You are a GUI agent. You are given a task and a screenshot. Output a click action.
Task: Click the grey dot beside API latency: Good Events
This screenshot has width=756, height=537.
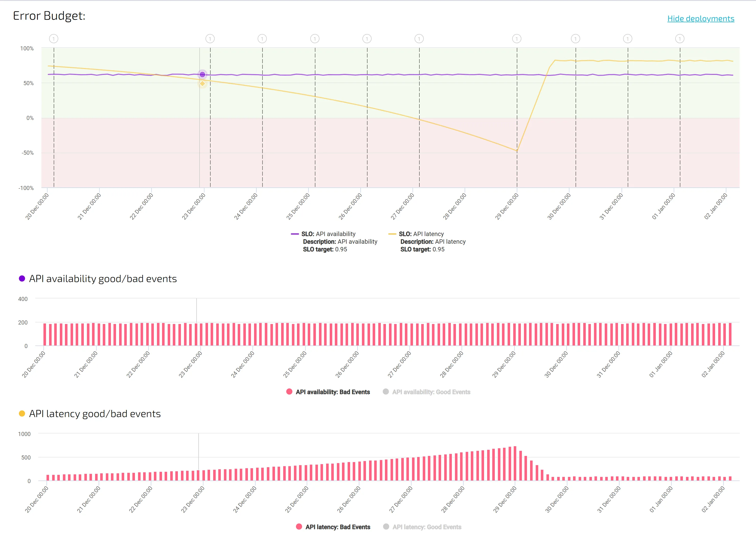tap(386, 527)
